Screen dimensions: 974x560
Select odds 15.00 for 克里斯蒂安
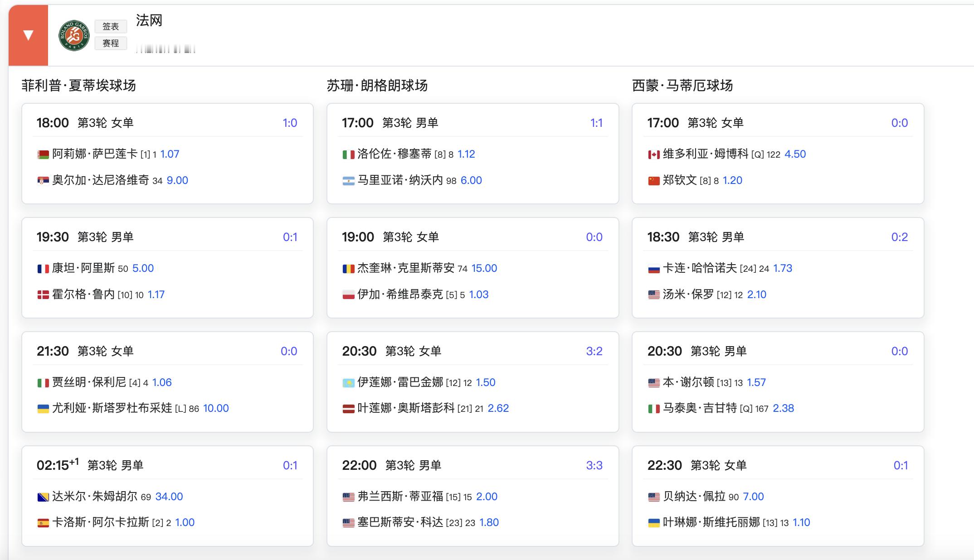(484, 268)
